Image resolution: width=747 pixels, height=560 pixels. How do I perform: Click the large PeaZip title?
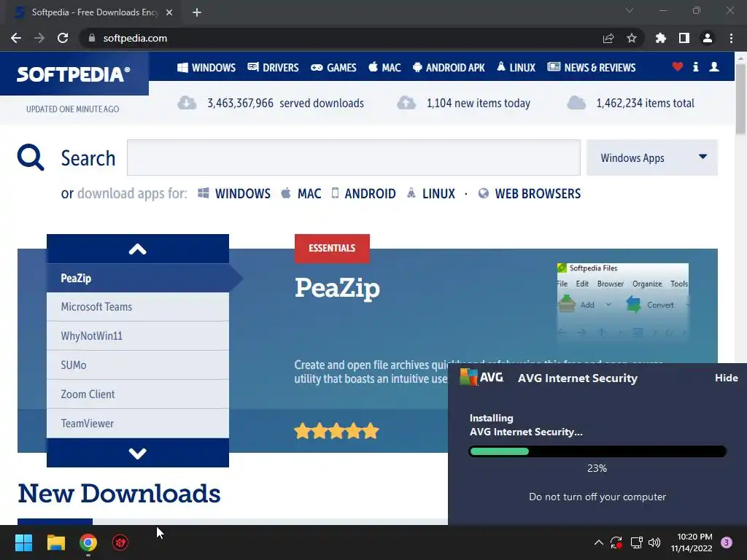point(337,289)
